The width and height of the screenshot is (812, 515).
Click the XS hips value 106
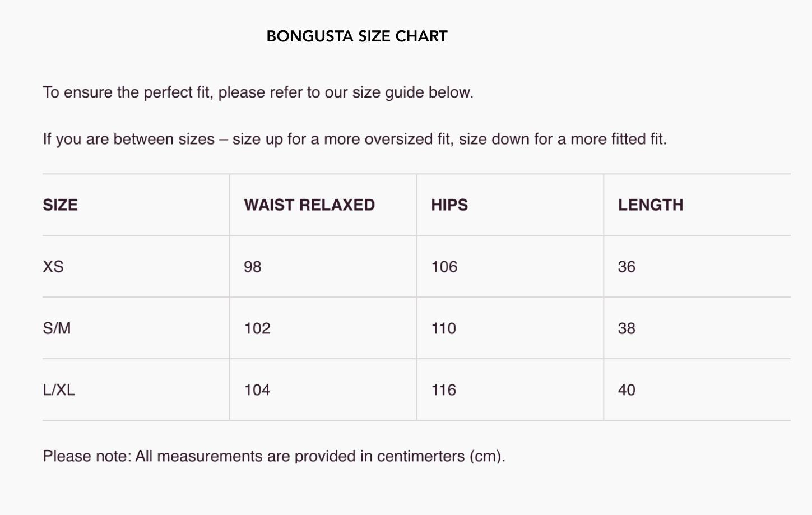click(x=444, y=267)
